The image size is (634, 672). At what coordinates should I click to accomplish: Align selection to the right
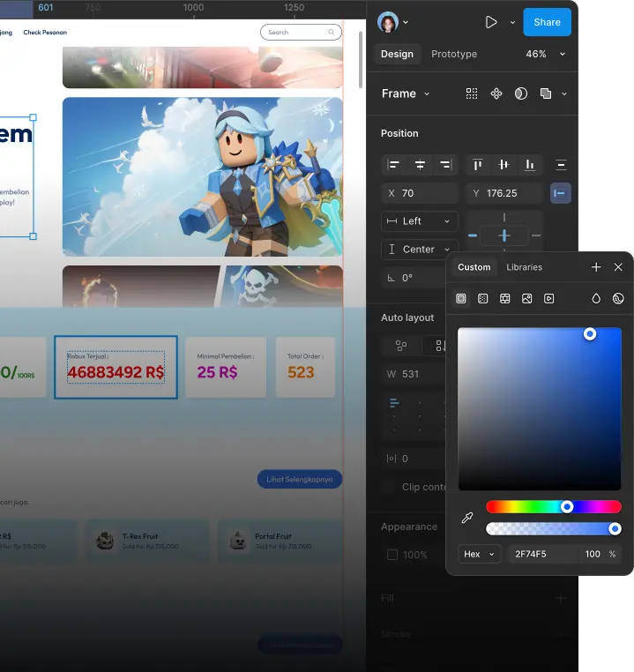point(446,165)
